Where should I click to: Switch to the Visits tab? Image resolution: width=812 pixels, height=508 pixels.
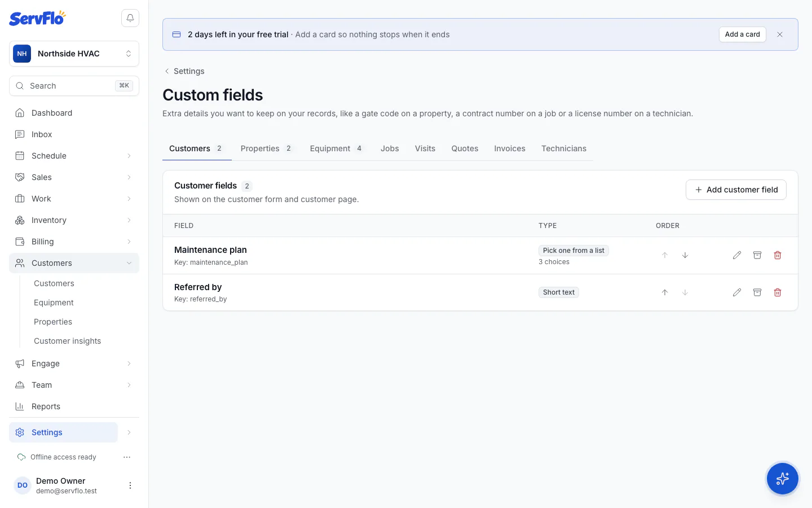425,148
